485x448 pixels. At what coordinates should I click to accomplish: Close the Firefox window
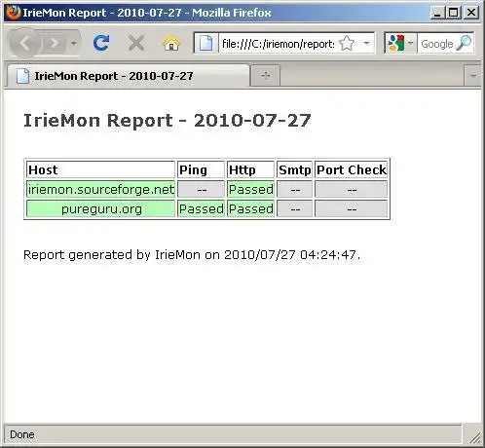click(x=471, y=13)
